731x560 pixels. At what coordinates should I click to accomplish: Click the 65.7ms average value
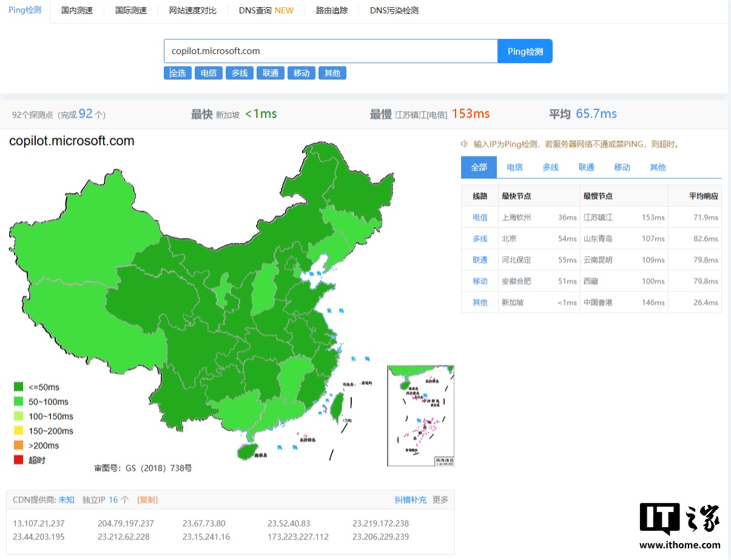tap(596, 114)
